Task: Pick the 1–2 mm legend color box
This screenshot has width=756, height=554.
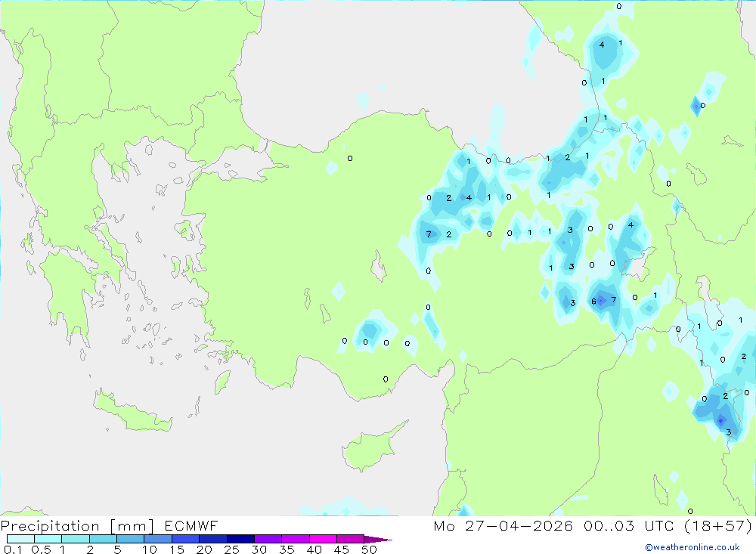Action: click(76, 539)
